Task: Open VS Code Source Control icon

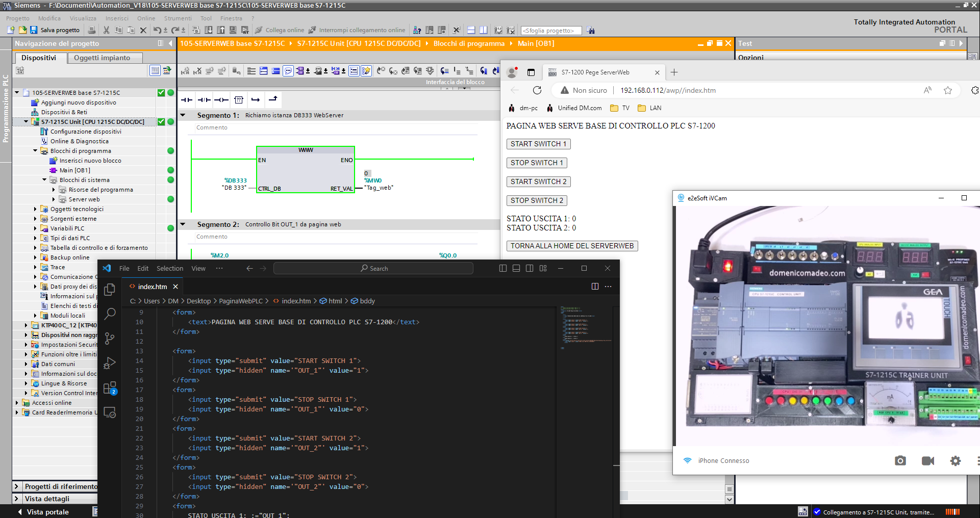Action: pos(110,339)
